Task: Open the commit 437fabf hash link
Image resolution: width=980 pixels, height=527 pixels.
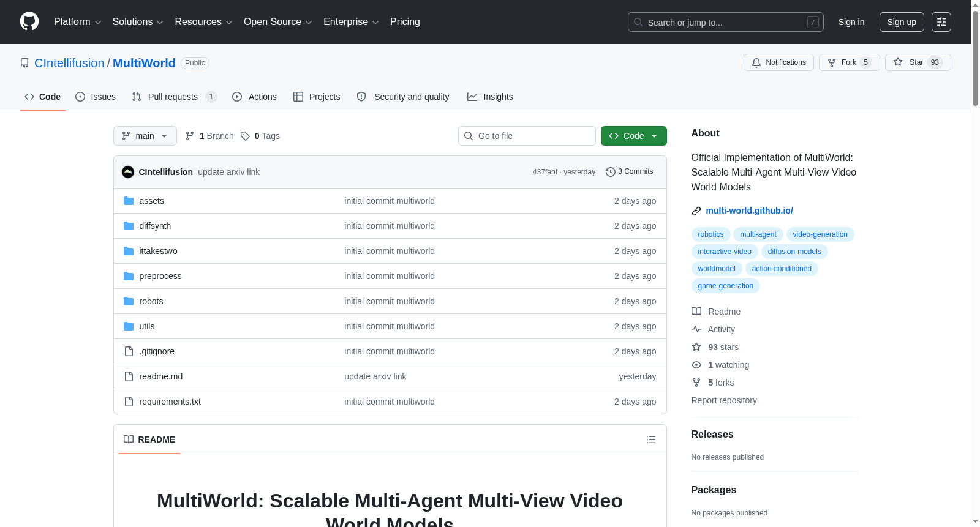Action: (545, 172)
